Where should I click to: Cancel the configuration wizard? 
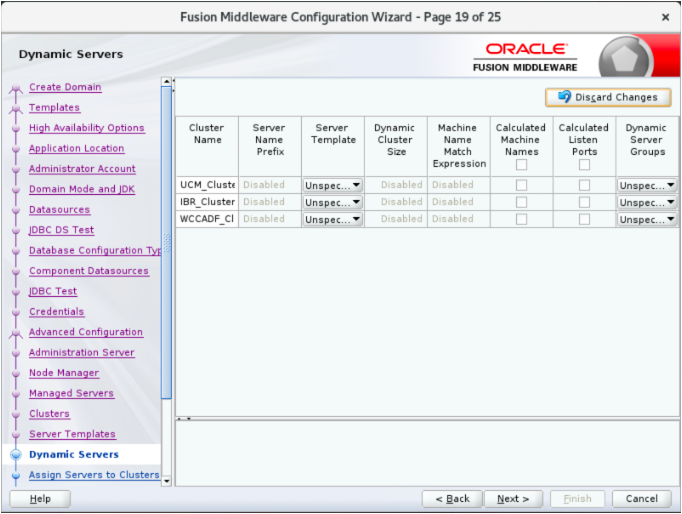(642, 499)
